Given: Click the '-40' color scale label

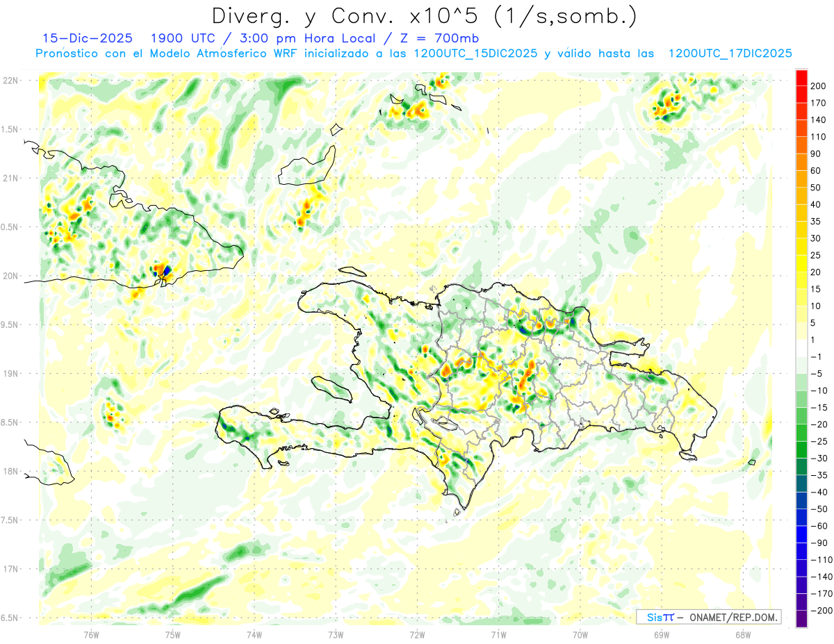Looking at the screenshot, I should pos(819,492).
